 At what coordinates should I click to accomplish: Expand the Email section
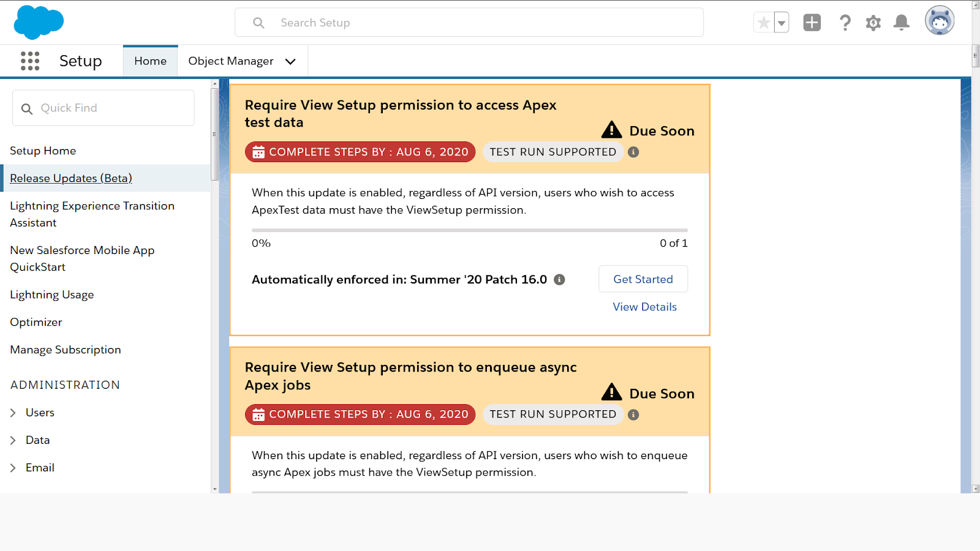13,468
